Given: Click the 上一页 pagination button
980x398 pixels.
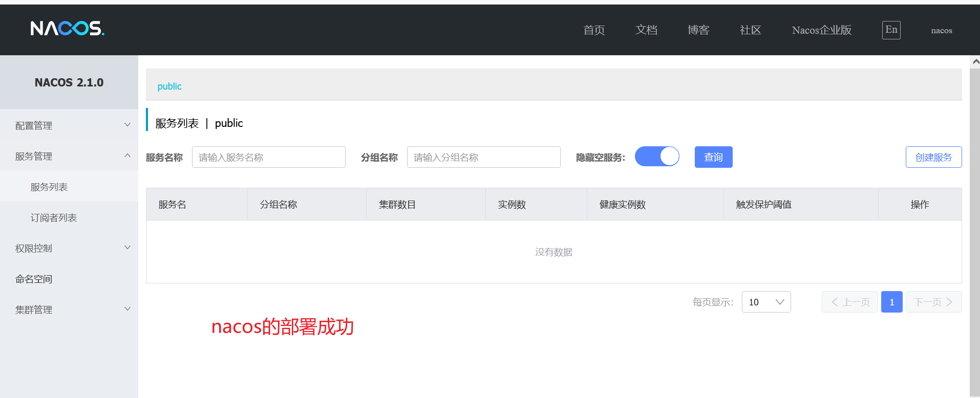Looking at the screenshot, I should [x=850, y=302].
